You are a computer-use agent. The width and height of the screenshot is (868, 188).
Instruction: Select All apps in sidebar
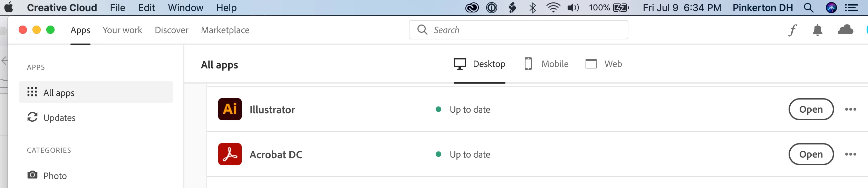point(96,92)
